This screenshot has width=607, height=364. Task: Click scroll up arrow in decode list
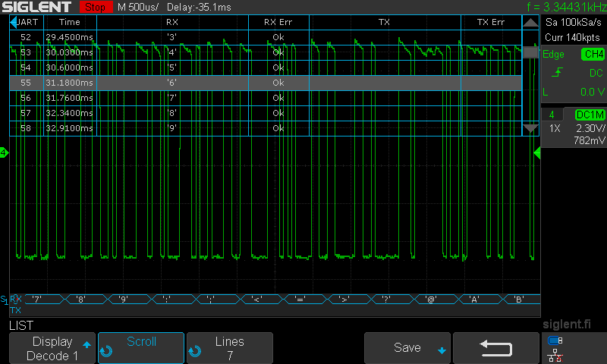tap(530, 23)
